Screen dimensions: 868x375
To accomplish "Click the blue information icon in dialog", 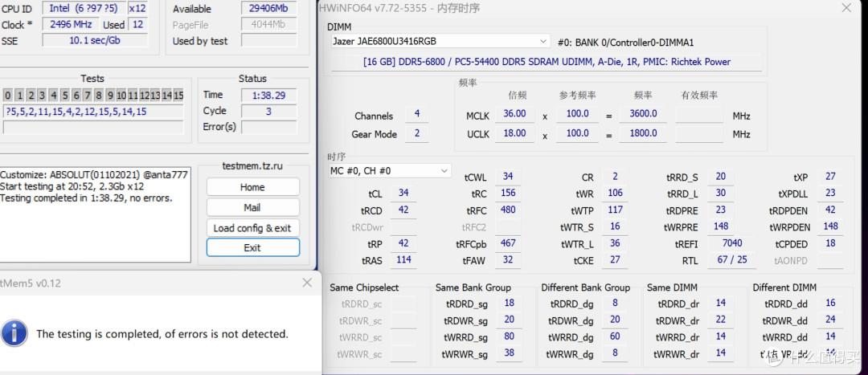I will tap(14, 333).
